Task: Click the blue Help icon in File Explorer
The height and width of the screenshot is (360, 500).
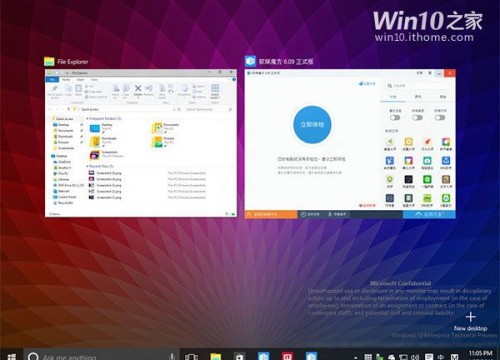Action: coord(234,80)
